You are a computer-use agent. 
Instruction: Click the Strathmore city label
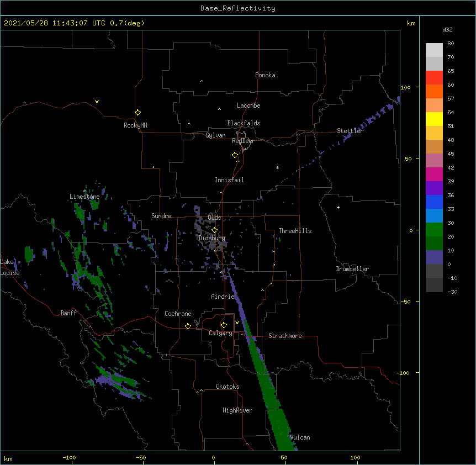285,336
